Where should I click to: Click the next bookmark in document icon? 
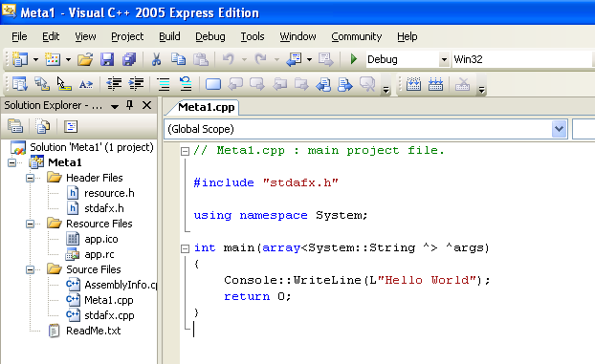pos(345,84)
